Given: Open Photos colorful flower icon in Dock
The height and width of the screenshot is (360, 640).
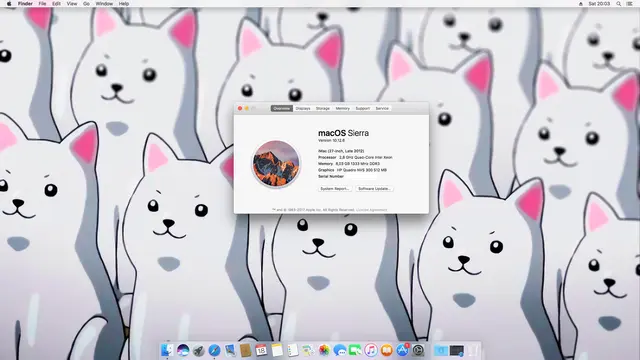Looking at the screenshot, I should point(324,350).
